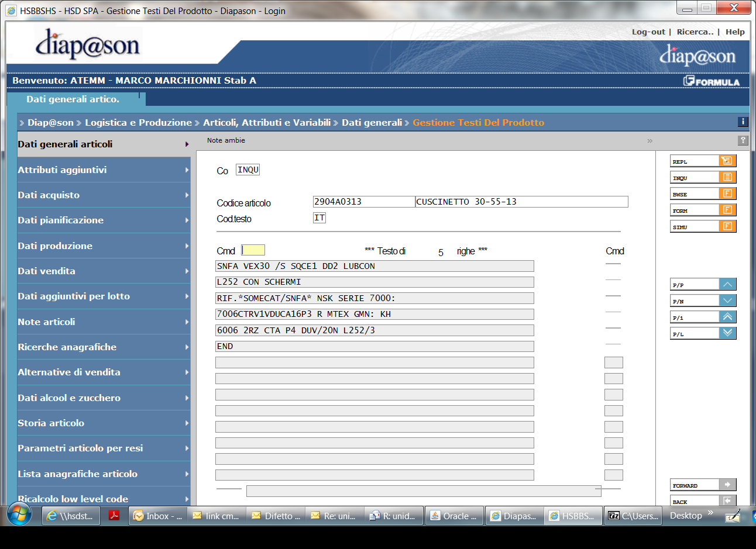This screenshot has height=549, width=756.
Task: Click Dati generali breadcrumb link
Action: coord(372,122)
